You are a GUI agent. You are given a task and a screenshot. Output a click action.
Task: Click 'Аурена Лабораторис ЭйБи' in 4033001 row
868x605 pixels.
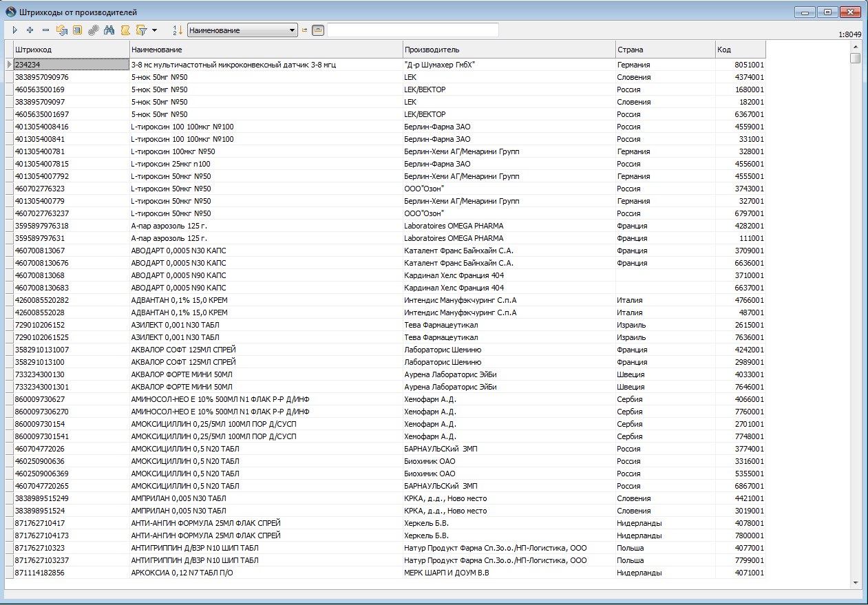point(509,374)
